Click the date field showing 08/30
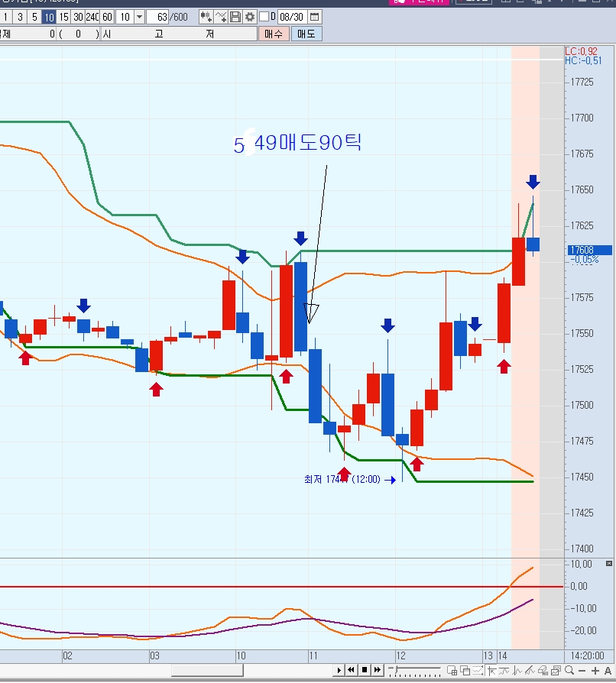 (291, 17)
